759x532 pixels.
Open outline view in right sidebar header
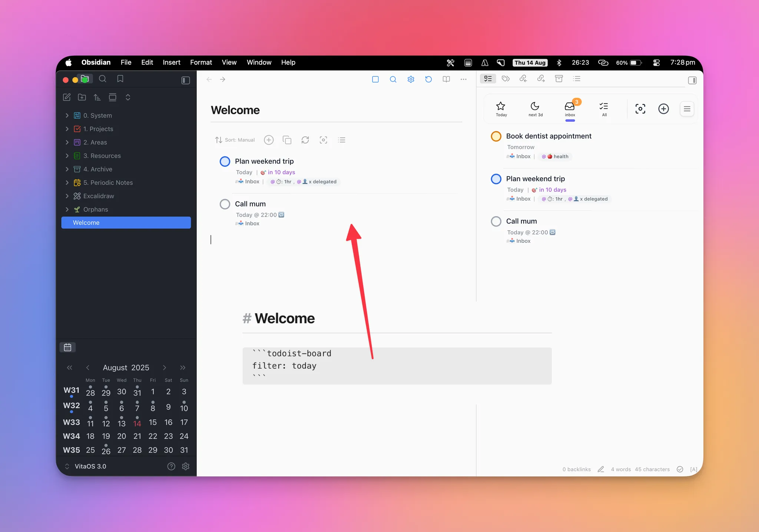point(577,79)
